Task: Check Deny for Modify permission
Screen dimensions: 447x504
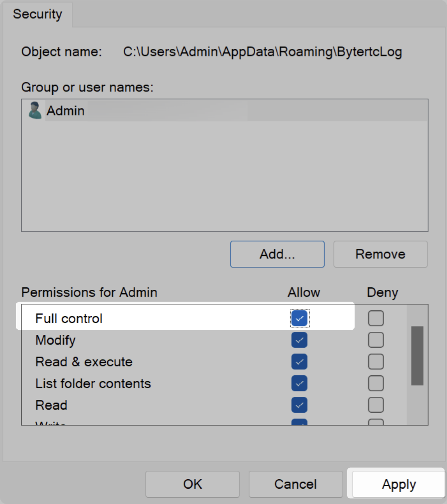Action: pyautogui.click(x=376, y=340)
